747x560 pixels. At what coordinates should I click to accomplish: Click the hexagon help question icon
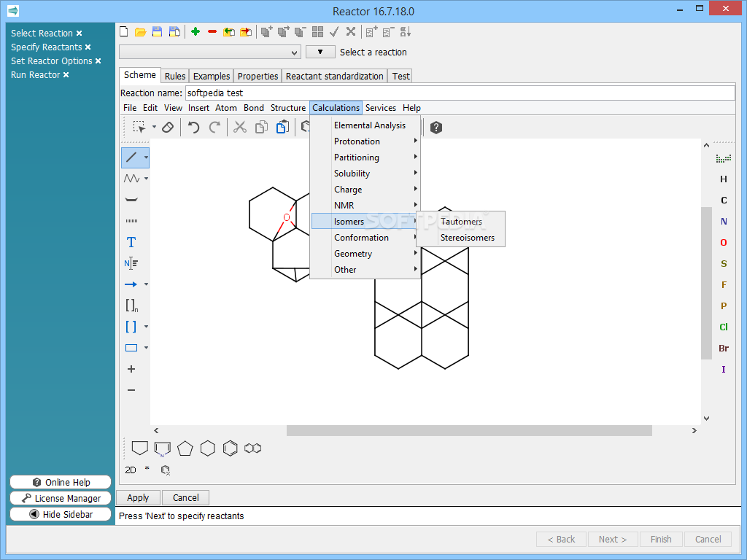tap(436, 127)
